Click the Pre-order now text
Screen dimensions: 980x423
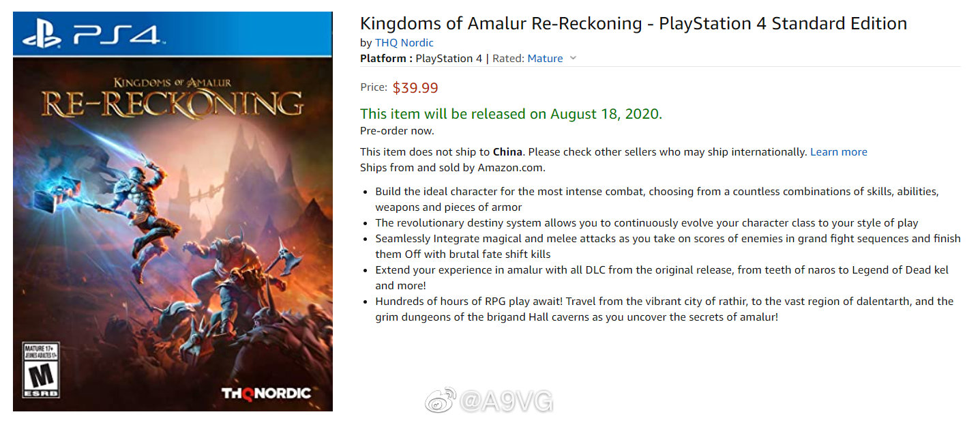tap(397, 131)
